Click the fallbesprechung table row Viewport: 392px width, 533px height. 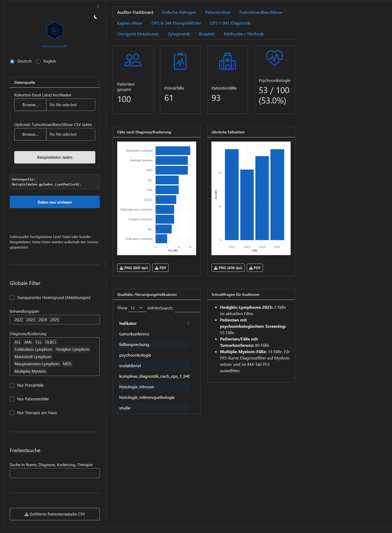153,345
